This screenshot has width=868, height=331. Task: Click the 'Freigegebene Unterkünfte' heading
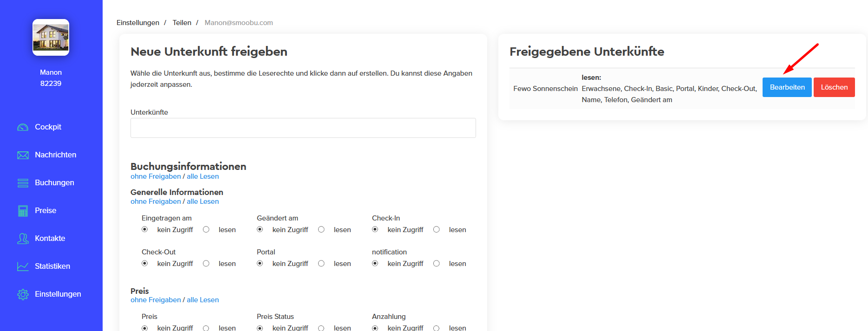587,52
